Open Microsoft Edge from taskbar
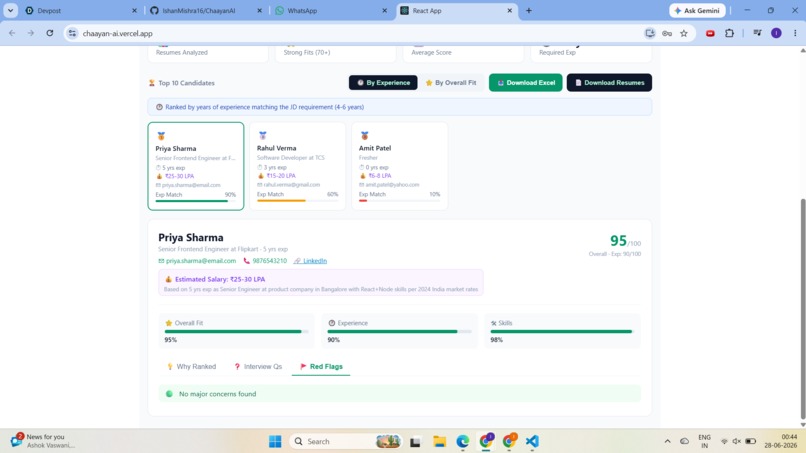The height and width of the screenshot is (453, 806). coord(463,441)
